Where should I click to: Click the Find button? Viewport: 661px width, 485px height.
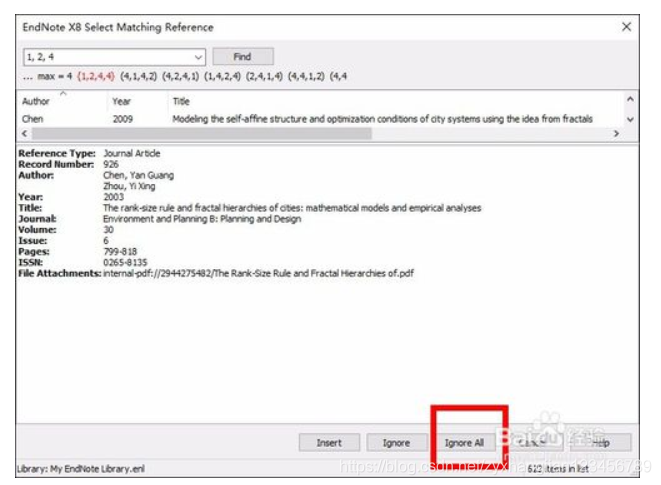click(x=243, y=57)
